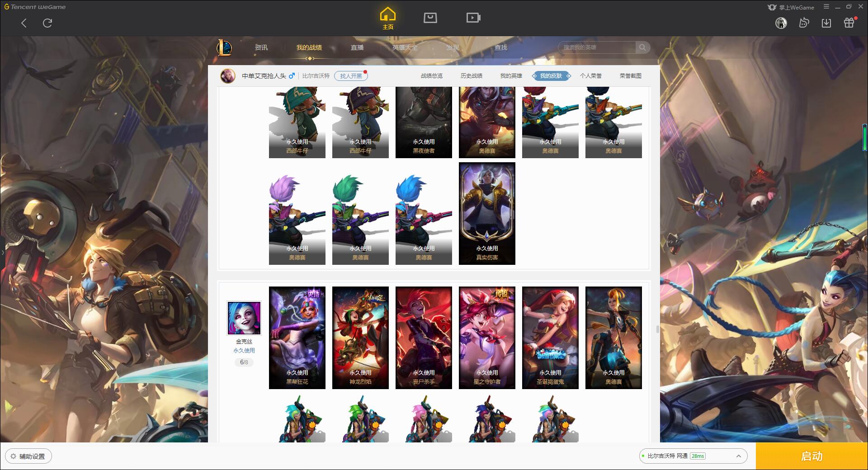Switch to the 查找 tab
868x470 pixels.
(x=501, y=47)
